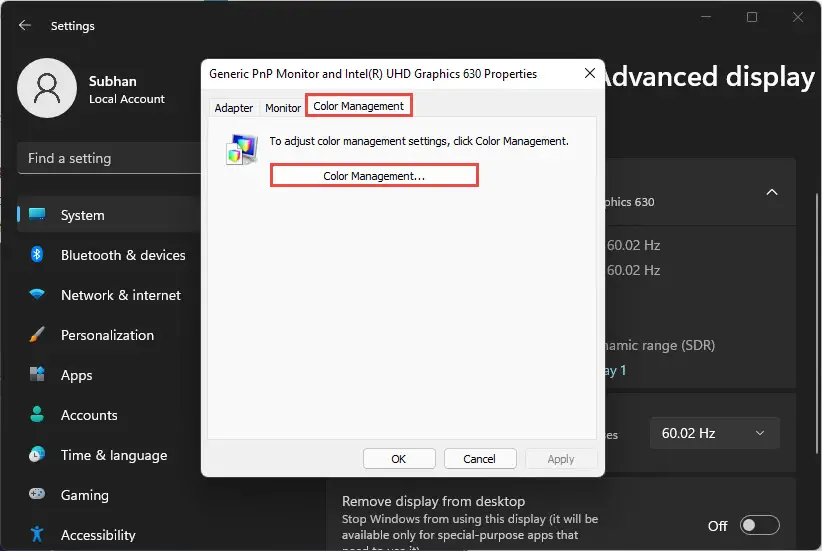
Task: Go back using the Settings back arrow
Action: click(25, 25)
